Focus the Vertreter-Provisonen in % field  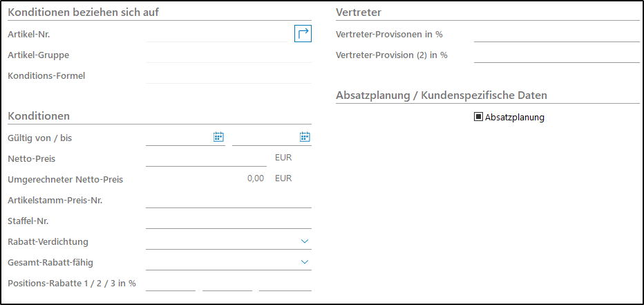[556, 34]
